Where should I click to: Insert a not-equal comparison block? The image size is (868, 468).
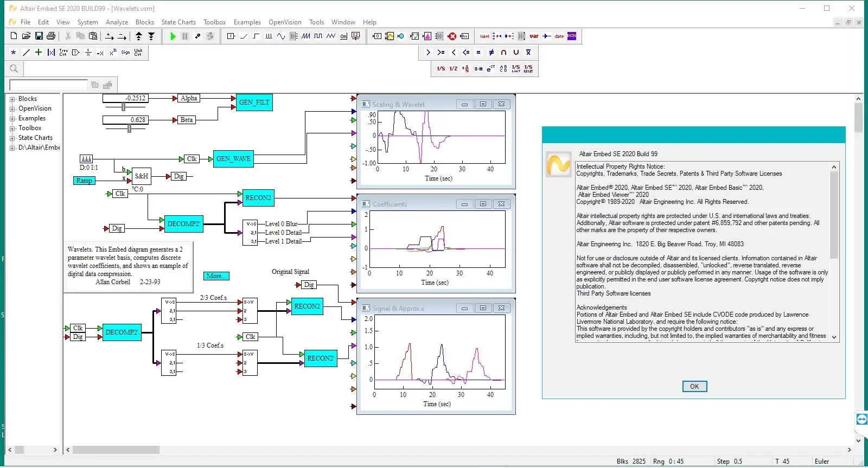(x=491, y=53)
